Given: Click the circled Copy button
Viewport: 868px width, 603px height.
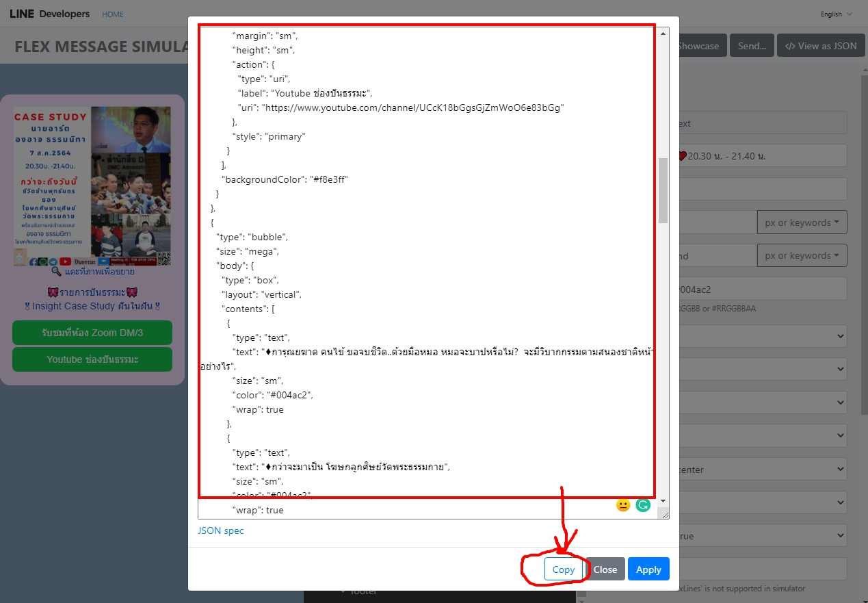Looking at the screenshot, I should pos(564,569).
